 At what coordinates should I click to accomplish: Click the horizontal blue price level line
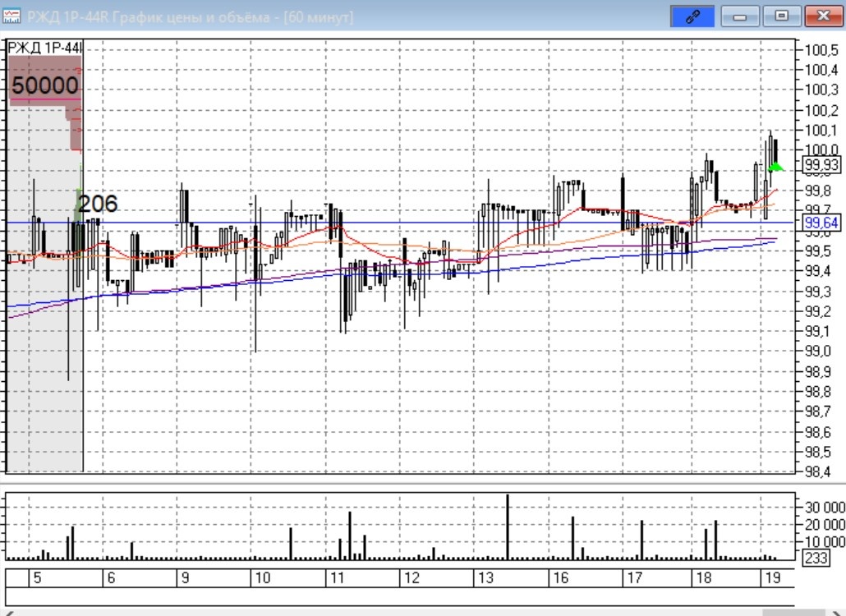[400, 223]
